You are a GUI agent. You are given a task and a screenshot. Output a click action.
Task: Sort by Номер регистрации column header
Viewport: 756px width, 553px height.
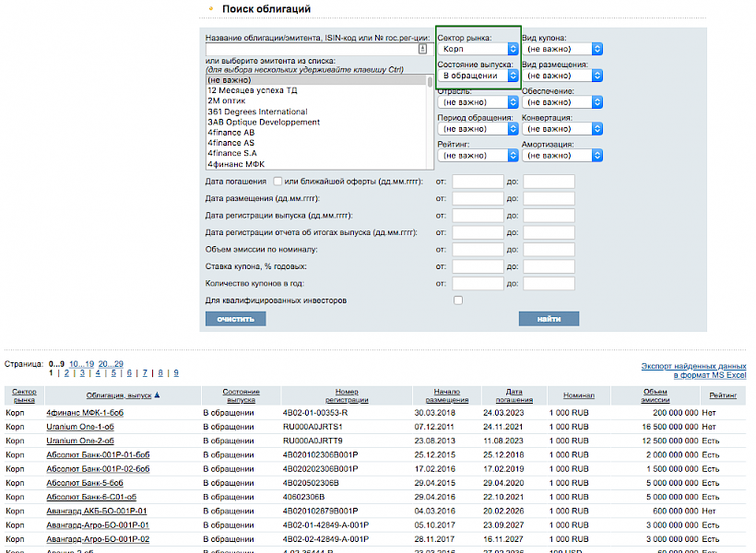[x=347, y=395]
